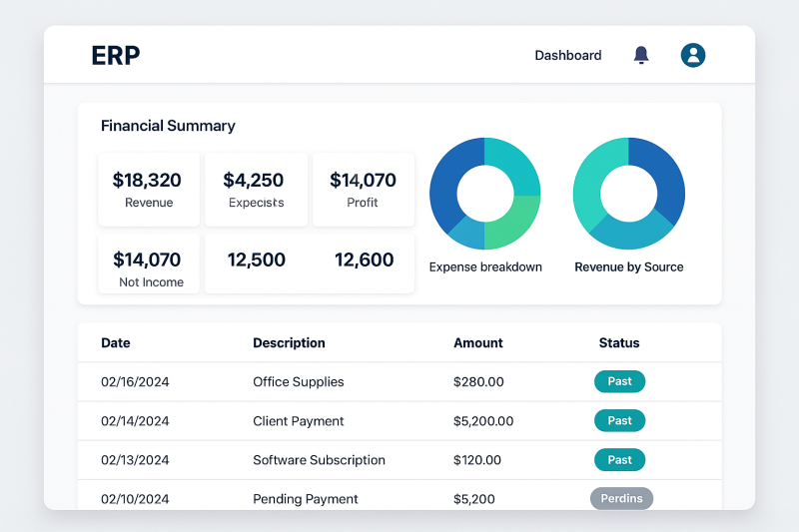The width and height of the screenshot is (799, 532).
Task: Open the user profile avatar icon
Action: click(x=693, y=56)
